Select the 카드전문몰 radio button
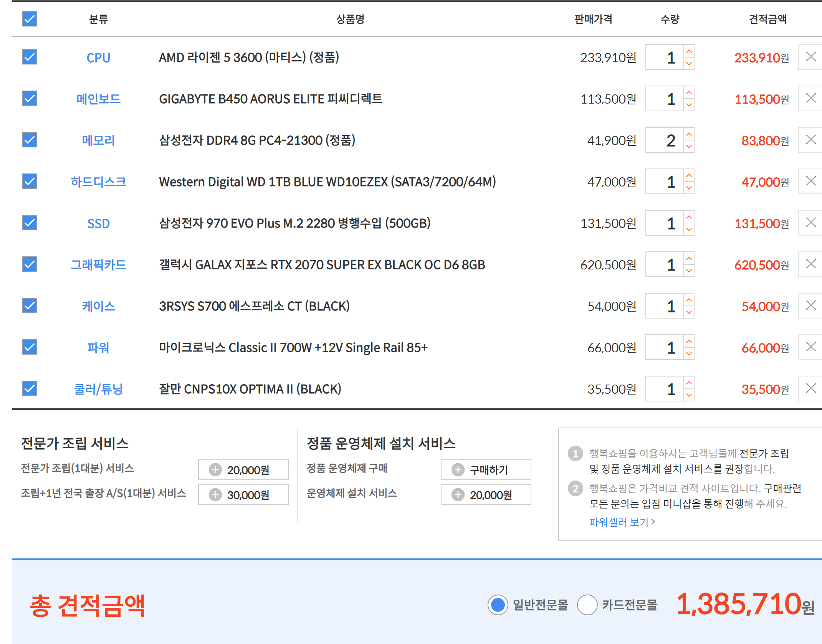The width and height of the screenshot is (822, 644). point(587,605)
